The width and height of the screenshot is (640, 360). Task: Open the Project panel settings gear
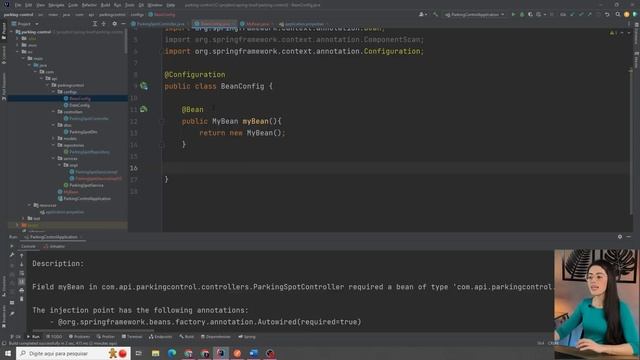pos(114,24)
